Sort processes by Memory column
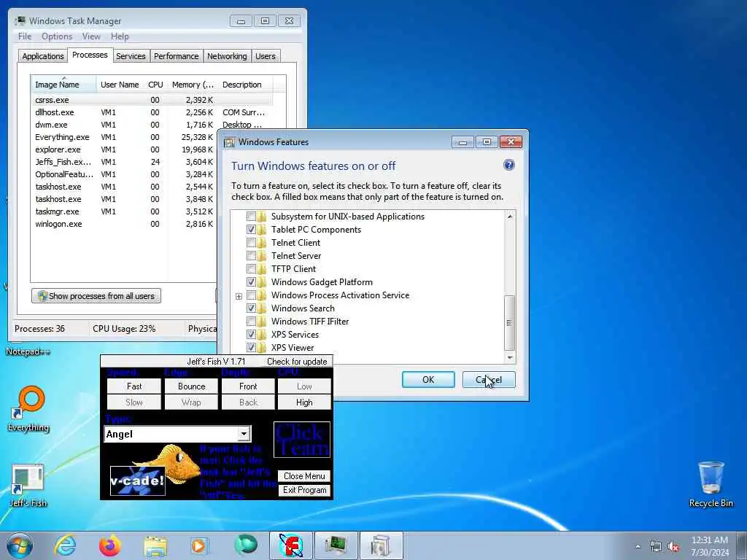This screenshot has width=747, height=560. [x=193, y=85]
